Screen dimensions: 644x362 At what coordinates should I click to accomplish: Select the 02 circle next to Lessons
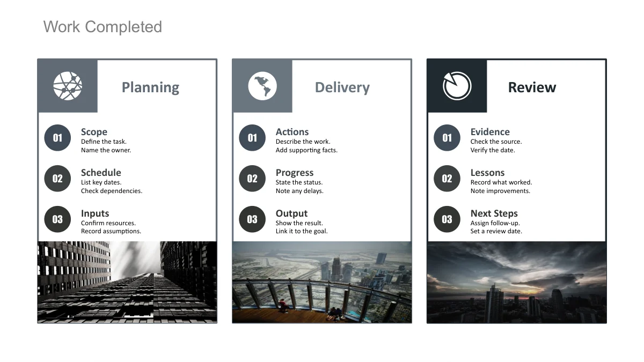[447, 179]
